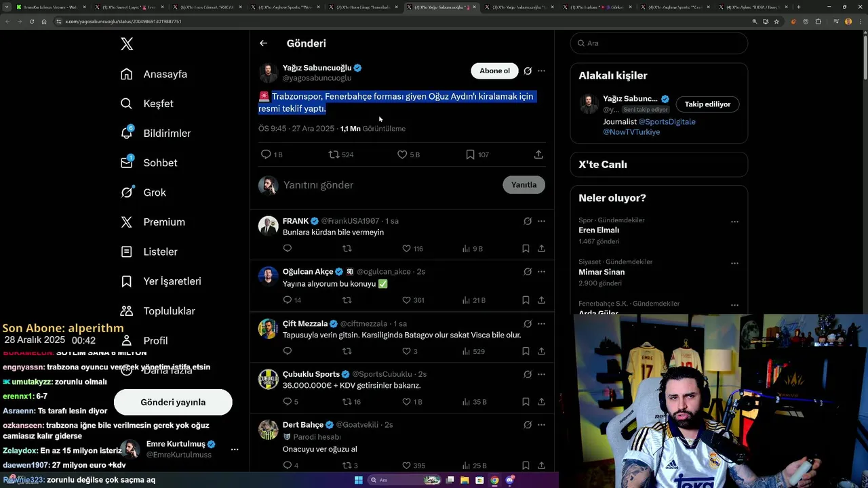Open more options for Mimar Sinan trend
The height and width of the screenshot is (488, 868).
pos(734,263)
